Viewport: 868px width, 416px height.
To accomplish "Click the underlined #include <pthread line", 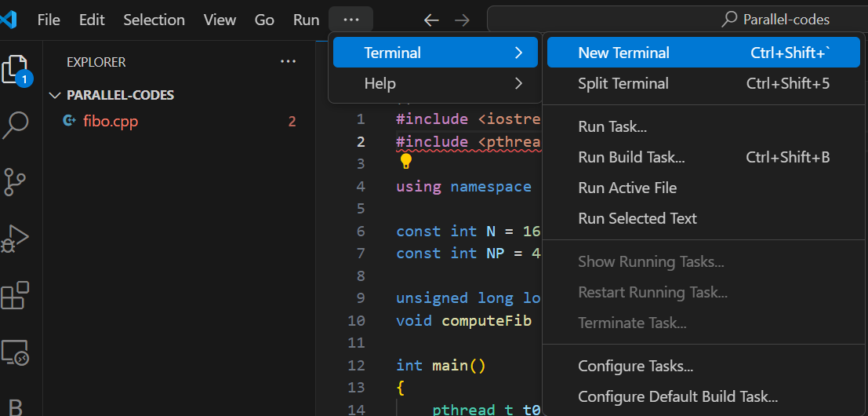I will click(x=468, y=142).
